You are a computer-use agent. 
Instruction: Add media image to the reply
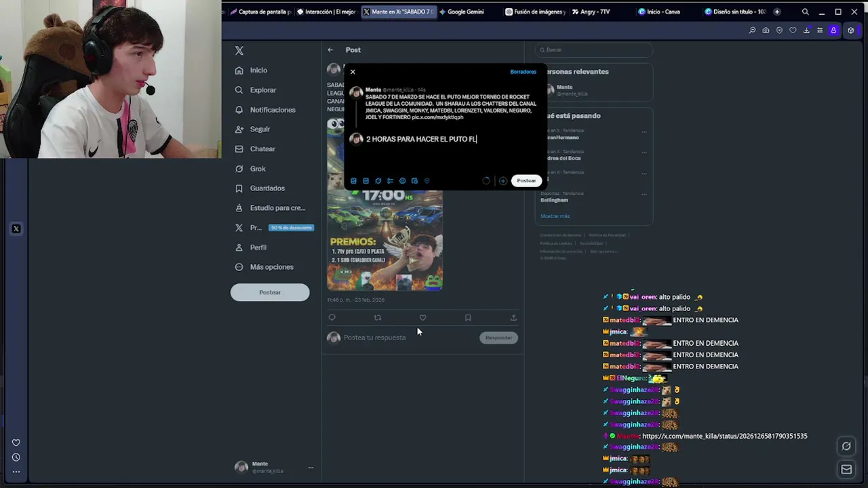pos(353,181)
